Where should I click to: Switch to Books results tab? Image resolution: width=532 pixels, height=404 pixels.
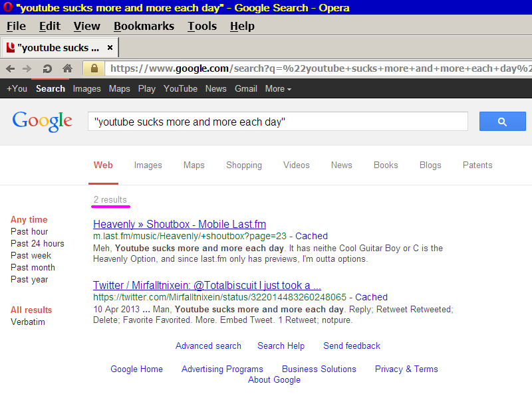click(386, 165)
